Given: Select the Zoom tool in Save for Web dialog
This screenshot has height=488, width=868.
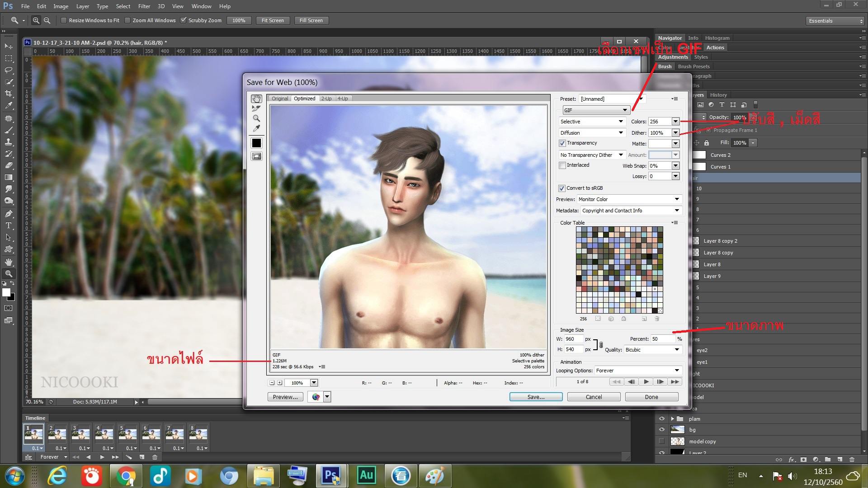Looking at the screenshot, I should click(x=256, y=118).
